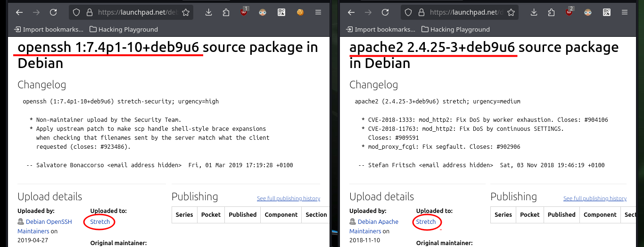Open Debian OpenSSH Maintainers uploader link
This screenshot has height=247, width=644.
(x=45, y=226)
